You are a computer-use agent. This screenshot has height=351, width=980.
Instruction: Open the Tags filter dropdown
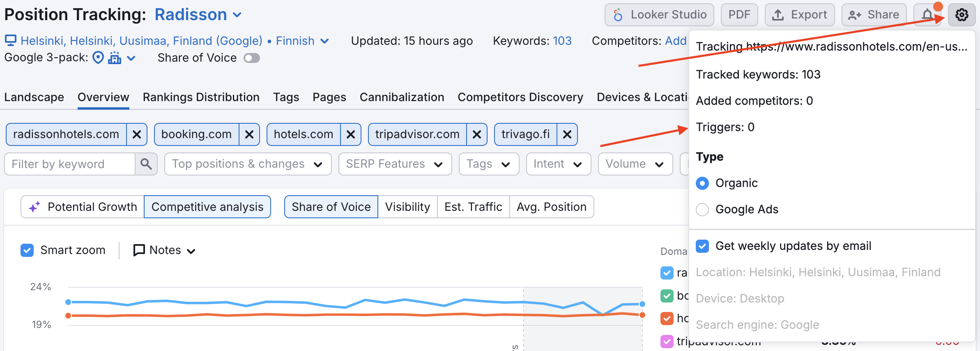click(x=489, y=164)
